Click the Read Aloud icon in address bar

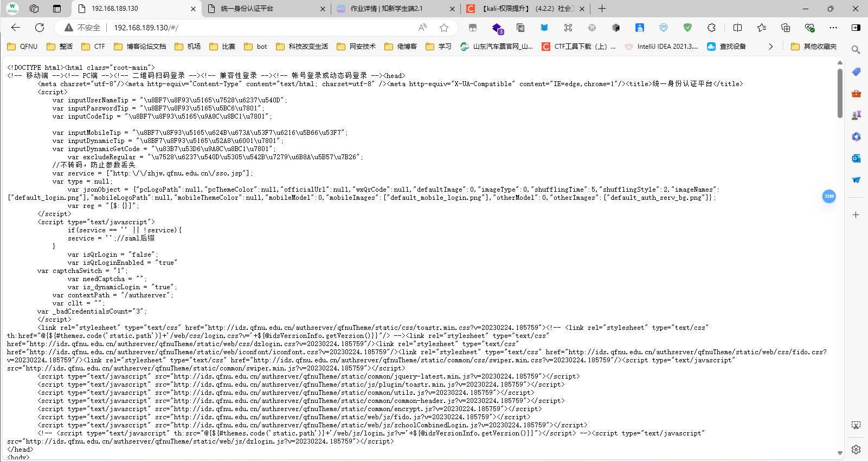pyautogui.click(x=422, y=28)
